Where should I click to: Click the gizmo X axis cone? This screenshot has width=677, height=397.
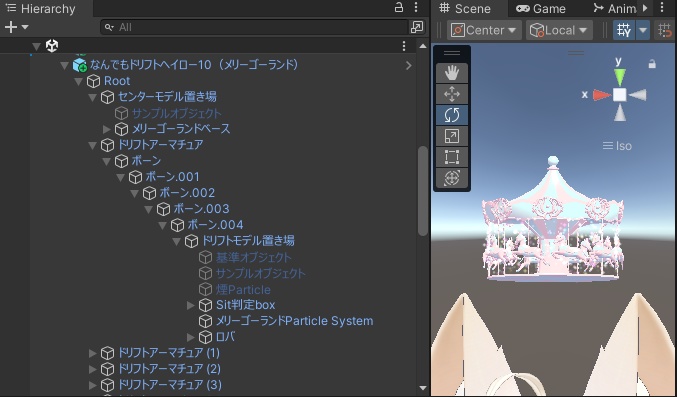(x=602, y=95)
